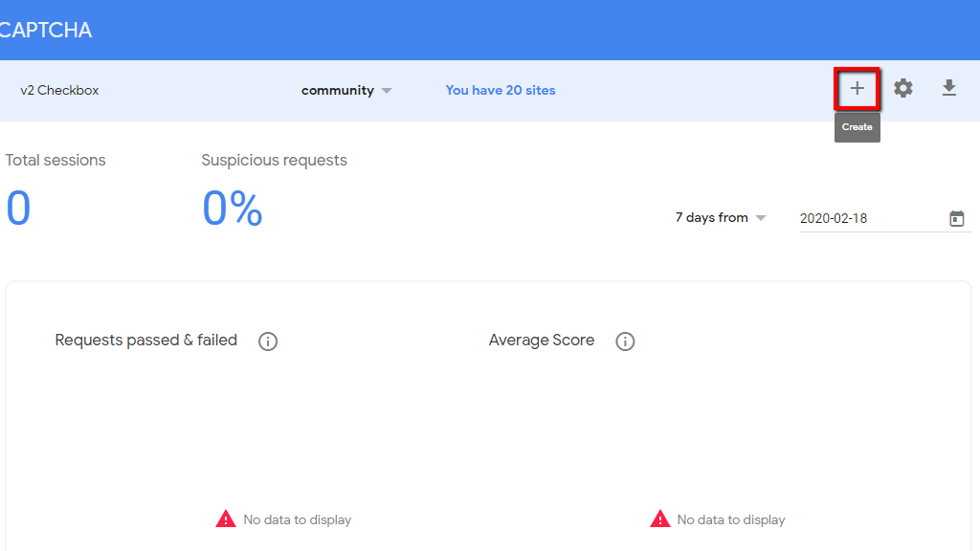Open settings with the gear icon

point(902,89)
